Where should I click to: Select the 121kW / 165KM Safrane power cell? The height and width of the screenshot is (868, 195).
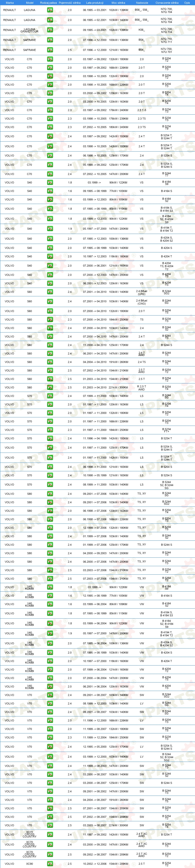pyautogui.click(x=118, y=50)
